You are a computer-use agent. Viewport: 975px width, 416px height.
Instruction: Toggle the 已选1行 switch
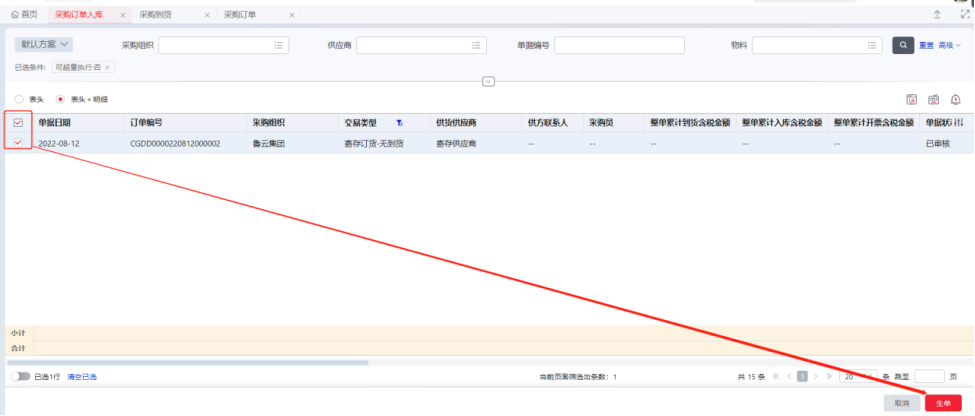click(19, 377)
